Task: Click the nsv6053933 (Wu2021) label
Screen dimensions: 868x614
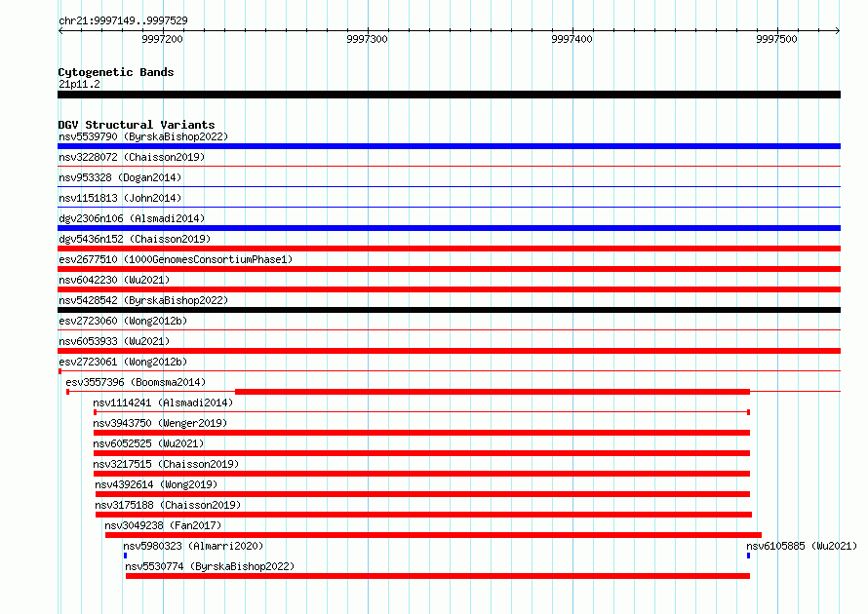Action: click(114, 341)
